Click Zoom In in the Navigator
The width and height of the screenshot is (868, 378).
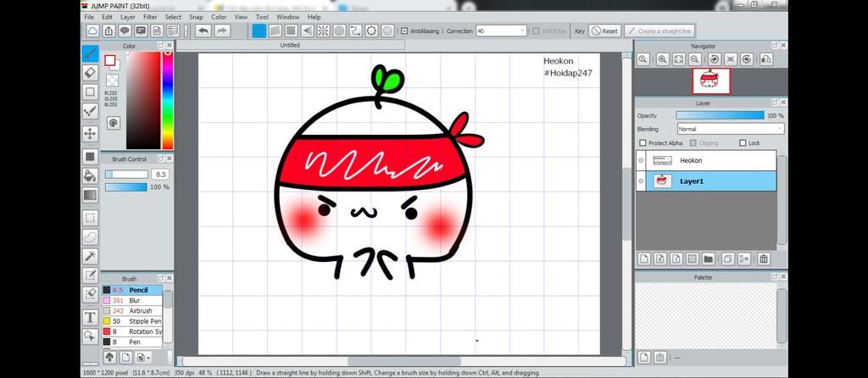point(662,59)
